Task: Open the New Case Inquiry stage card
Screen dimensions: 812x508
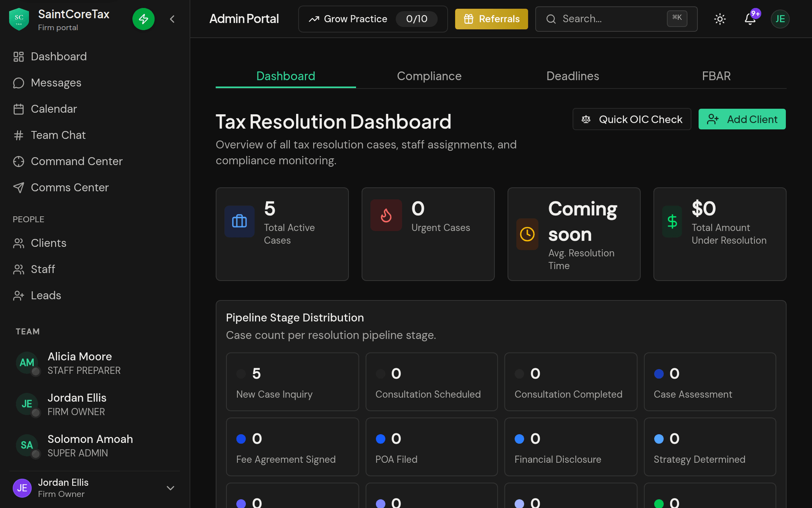Action: coord(293,382)
